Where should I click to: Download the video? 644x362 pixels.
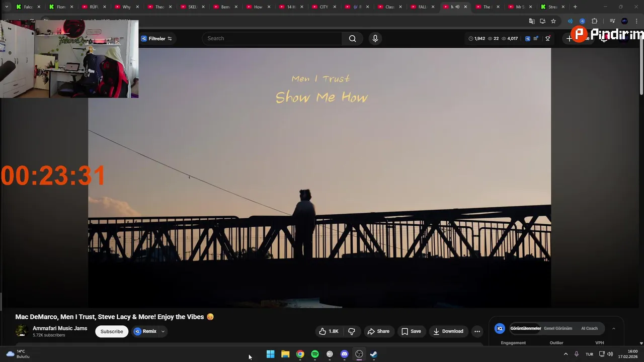click(448, 331)
